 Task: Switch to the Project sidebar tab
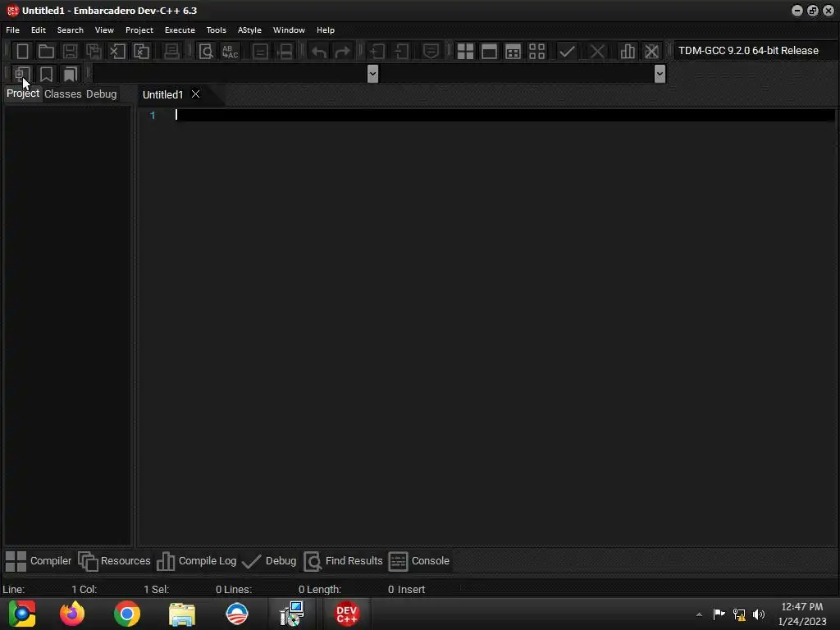click(22, 94)
